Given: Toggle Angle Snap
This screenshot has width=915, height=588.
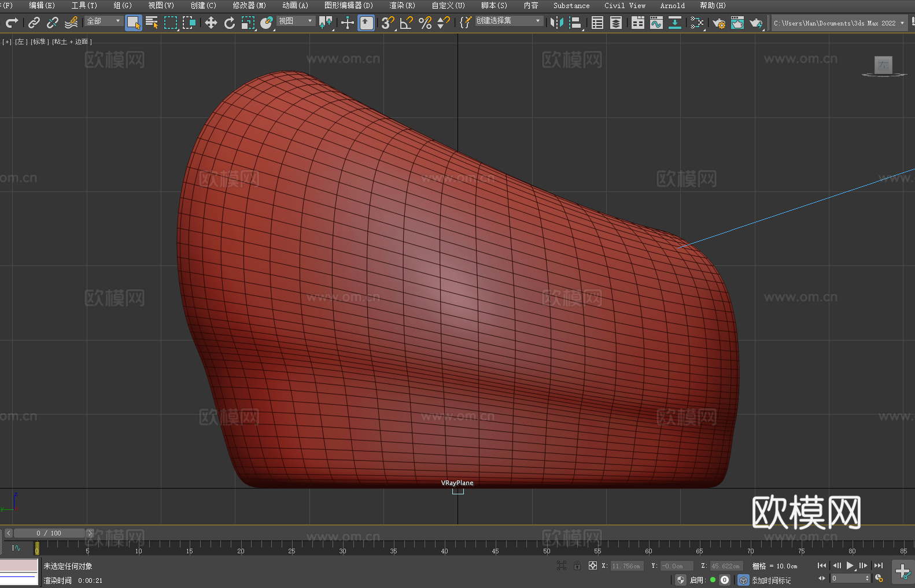Looking at the screenshot, I should pos(406,23).
